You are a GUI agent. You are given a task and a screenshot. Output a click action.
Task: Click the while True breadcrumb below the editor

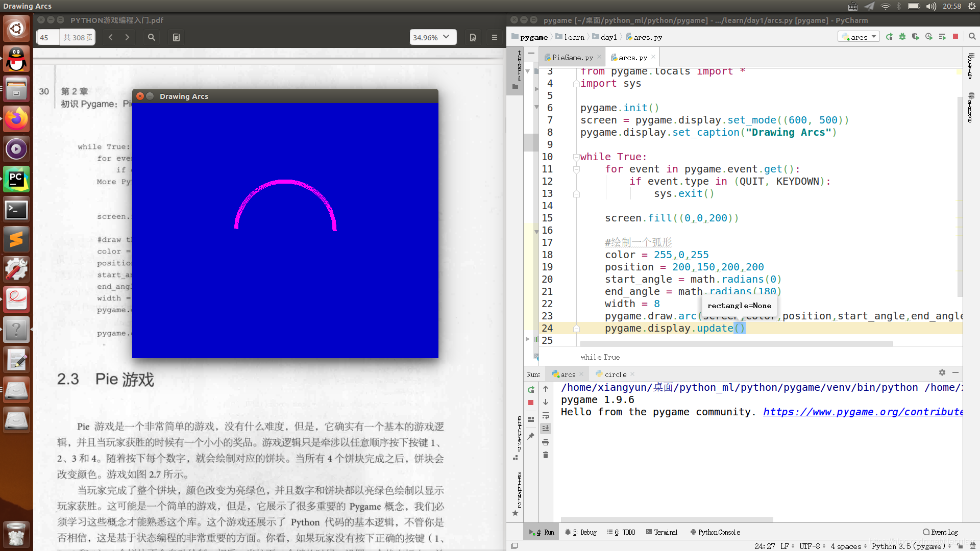pyautogui.click(x=600, y=357)
